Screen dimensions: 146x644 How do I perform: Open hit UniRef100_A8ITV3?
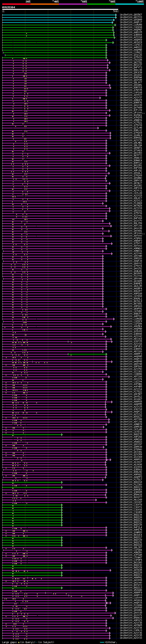[131, 17]
